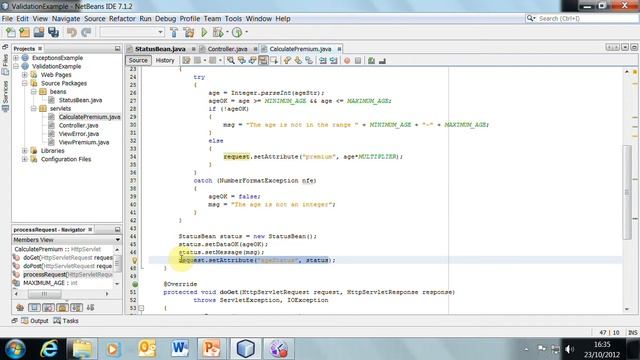
Task: Collapse the beans package node
Action: (33, 92)
